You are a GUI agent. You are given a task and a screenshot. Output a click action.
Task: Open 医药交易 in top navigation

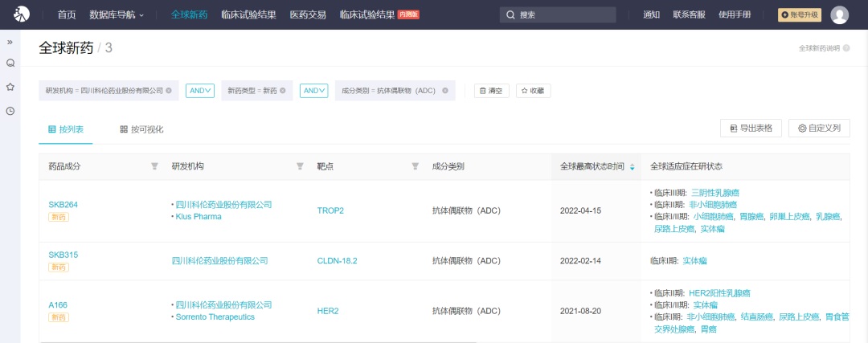[308, 14]
